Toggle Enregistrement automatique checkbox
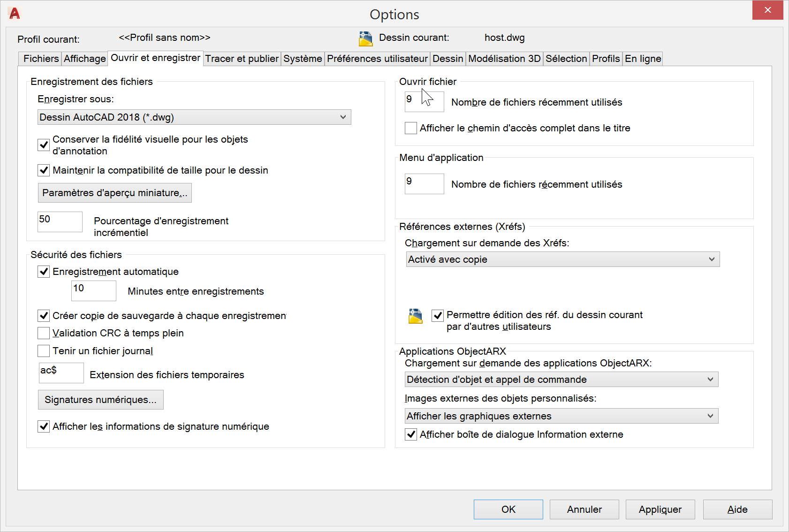 coord(44,272)
